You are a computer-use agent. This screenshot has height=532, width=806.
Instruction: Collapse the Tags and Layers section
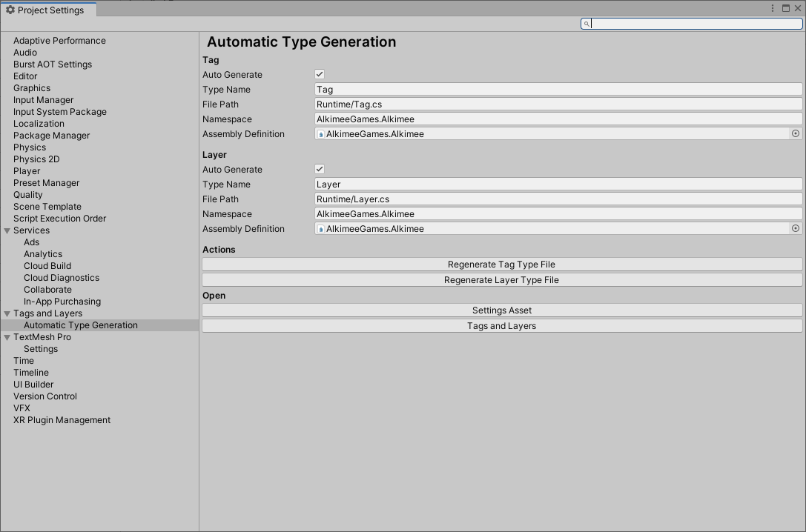pos(7,313)
